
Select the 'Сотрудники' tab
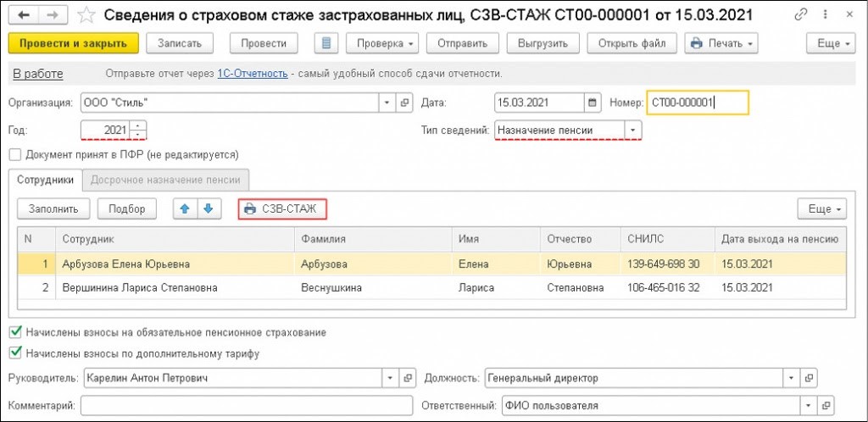pyautogui.click(x=46, y=180)
